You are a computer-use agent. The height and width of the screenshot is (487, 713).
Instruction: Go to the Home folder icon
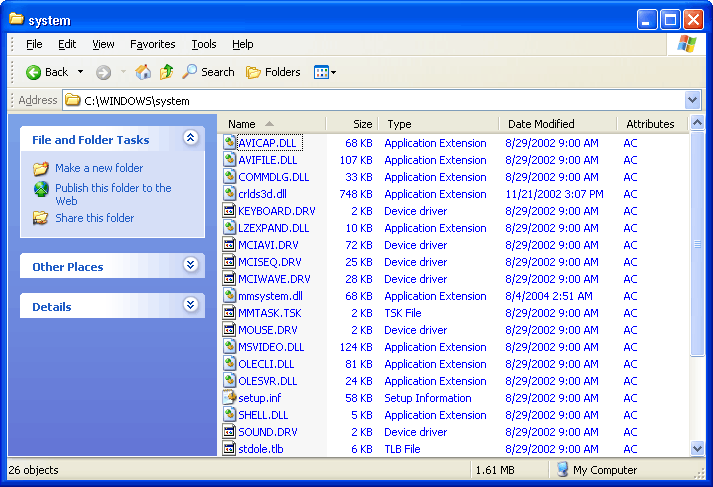[143, 72]
